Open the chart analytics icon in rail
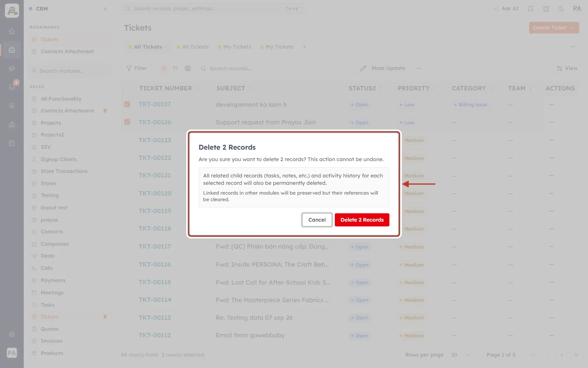588x368 pixels. 12,124
